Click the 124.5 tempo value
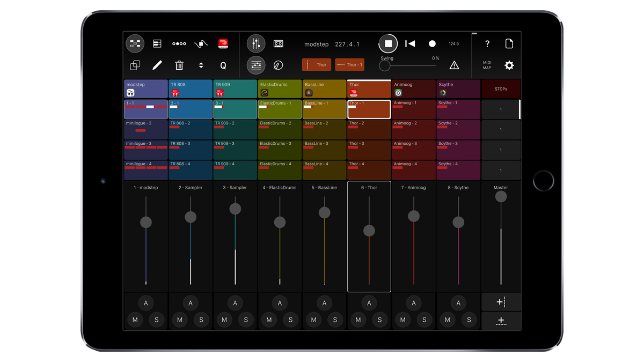644x362 pixels. 454,44
